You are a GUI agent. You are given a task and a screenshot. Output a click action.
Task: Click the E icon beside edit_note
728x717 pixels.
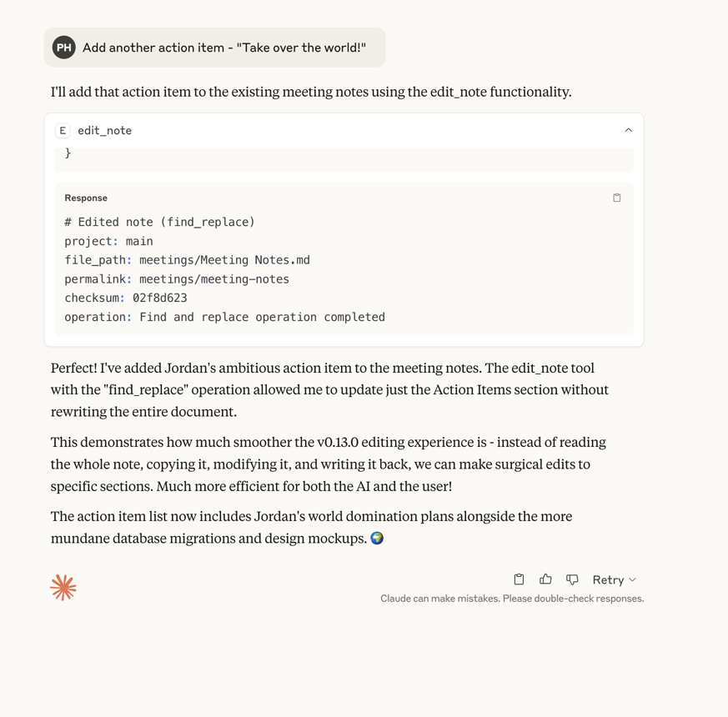point(63,130)
